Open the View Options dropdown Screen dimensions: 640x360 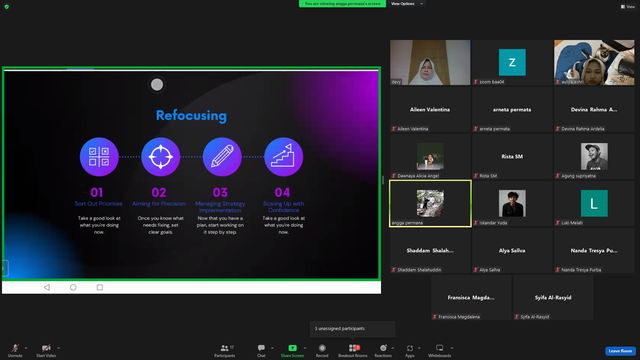407,4
